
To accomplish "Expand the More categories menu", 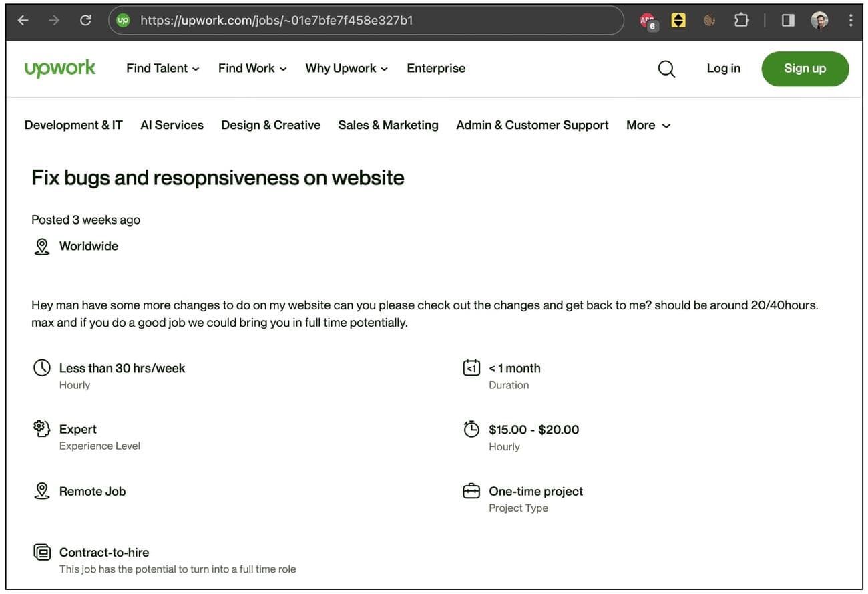I will (648, 125).
